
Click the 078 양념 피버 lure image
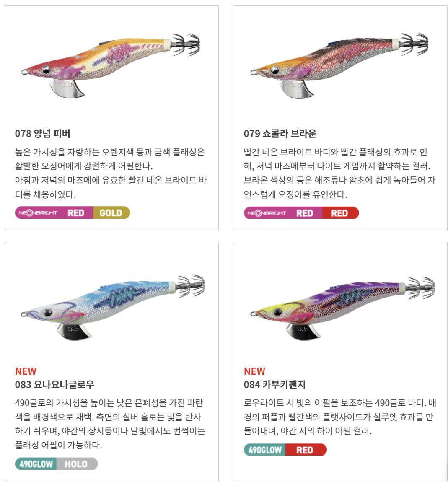[x=111, y=65]
